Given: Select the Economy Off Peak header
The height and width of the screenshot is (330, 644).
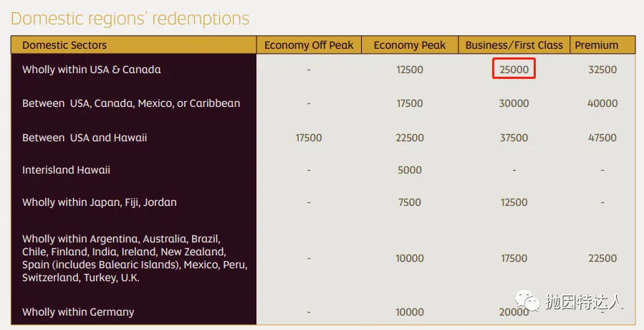Looking at the screenshot, I should tap(309, 45).
